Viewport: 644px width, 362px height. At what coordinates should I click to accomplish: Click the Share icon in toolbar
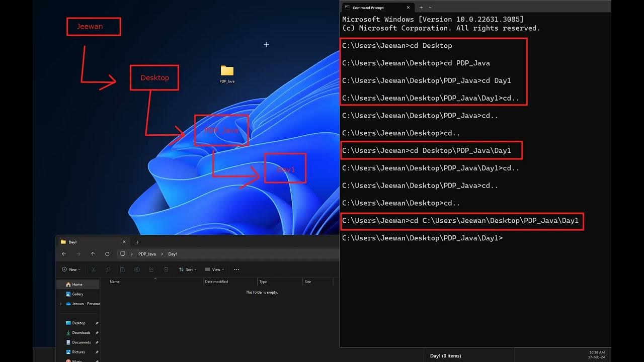[x=151, y=269]
